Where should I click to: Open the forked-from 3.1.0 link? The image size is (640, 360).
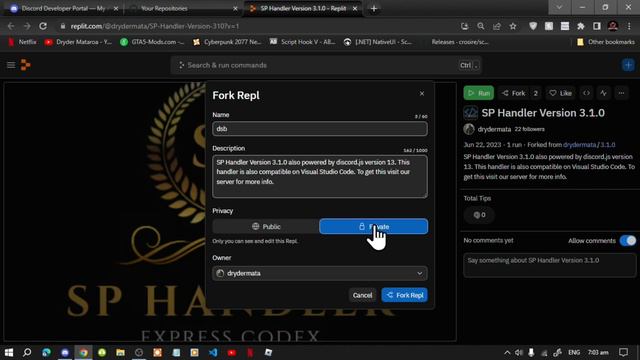point(608,144)
